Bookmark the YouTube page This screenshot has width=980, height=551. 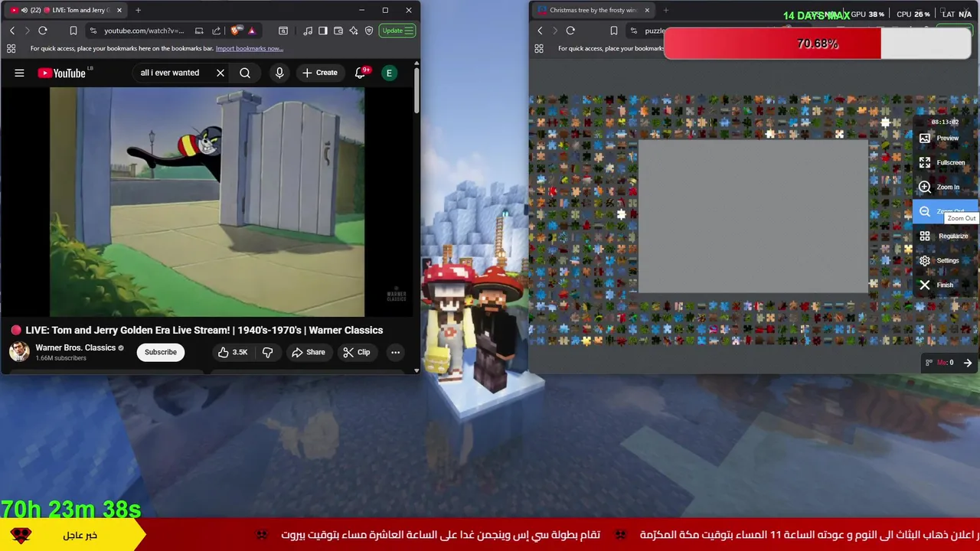click(73, 31)
